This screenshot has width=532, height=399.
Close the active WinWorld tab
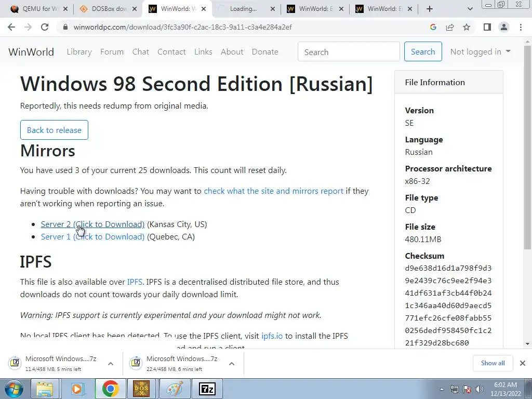204,9
